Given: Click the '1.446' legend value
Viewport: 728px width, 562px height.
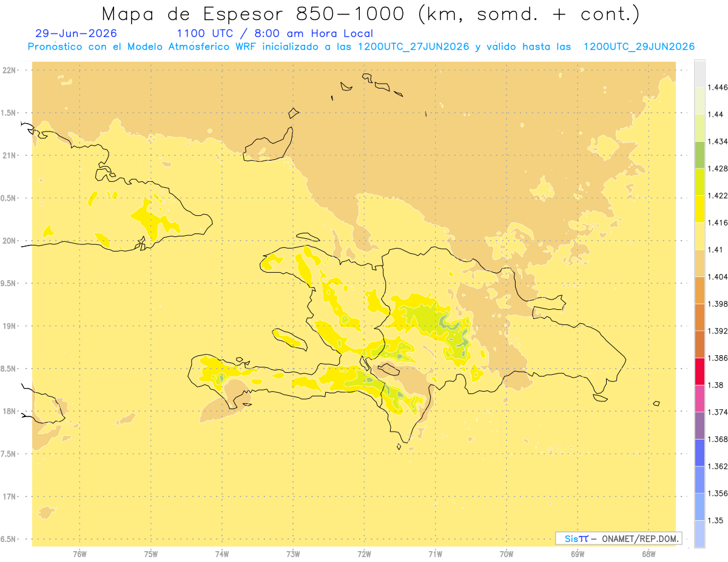Looking at the screenshot, I should pyautogui.click(x=718, y=87).
